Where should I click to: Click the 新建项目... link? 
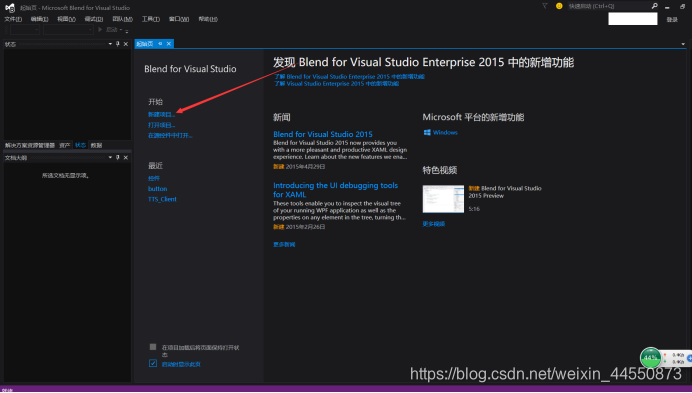(161, 114)
